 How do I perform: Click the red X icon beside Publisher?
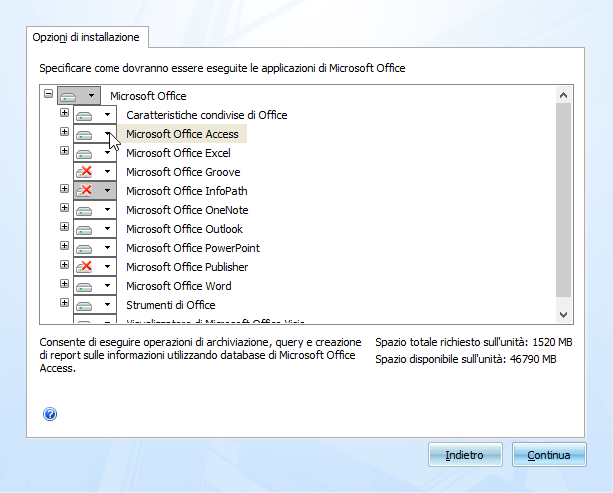coord(84,267)
